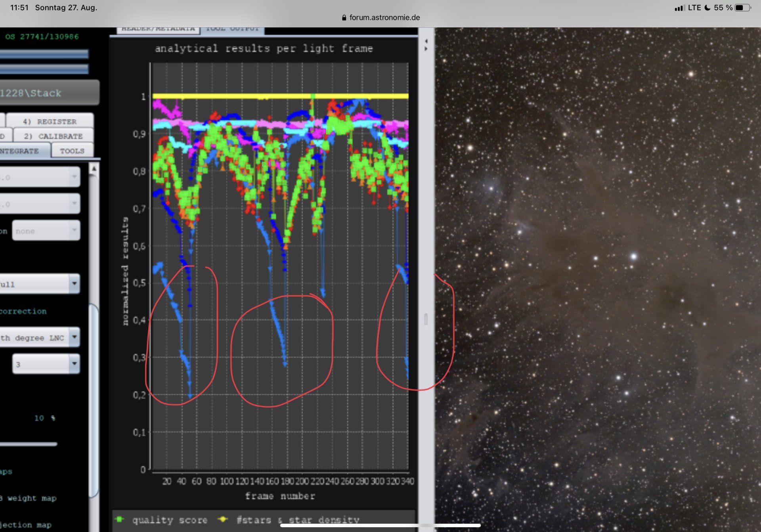761x532 pixels.
Task: Tap the forum.astronomie.de address bar
Action: point(380,17)
